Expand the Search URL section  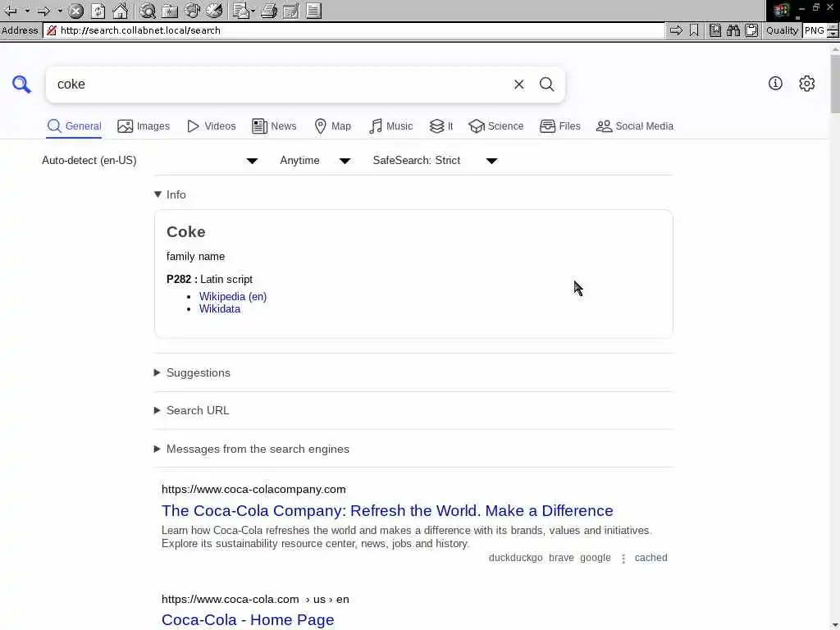pyautogui.click(x=192, y=410)
